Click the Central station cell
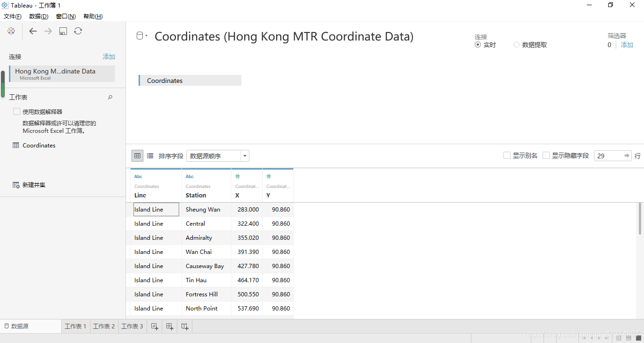Viewport: 644px width, 343px height. click(x=206, y=224)
